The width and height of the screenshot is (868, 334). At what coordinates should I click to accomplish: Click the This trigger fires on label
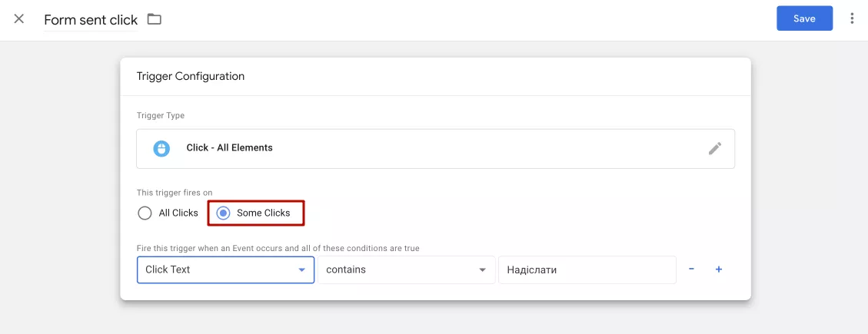(175, 193)
